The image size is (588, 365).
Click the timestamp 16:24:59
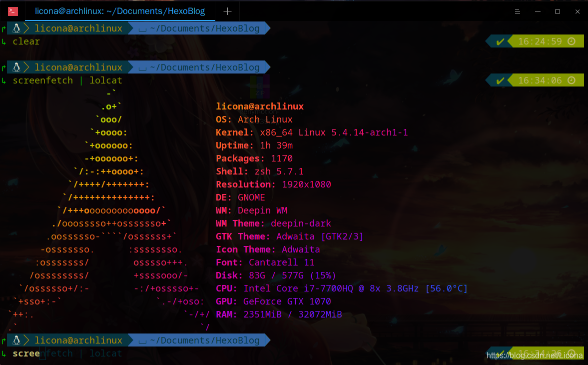point(540,41)
